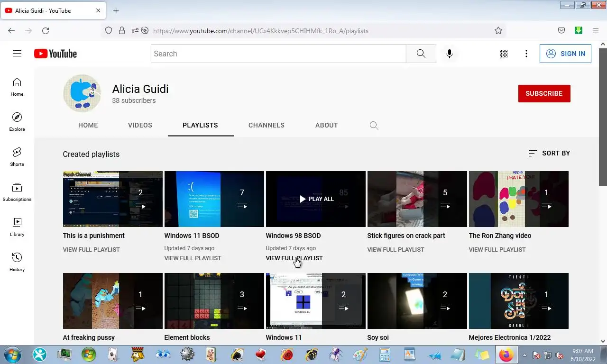Switch to the VIDEOS channel tab

pos(140,125)
